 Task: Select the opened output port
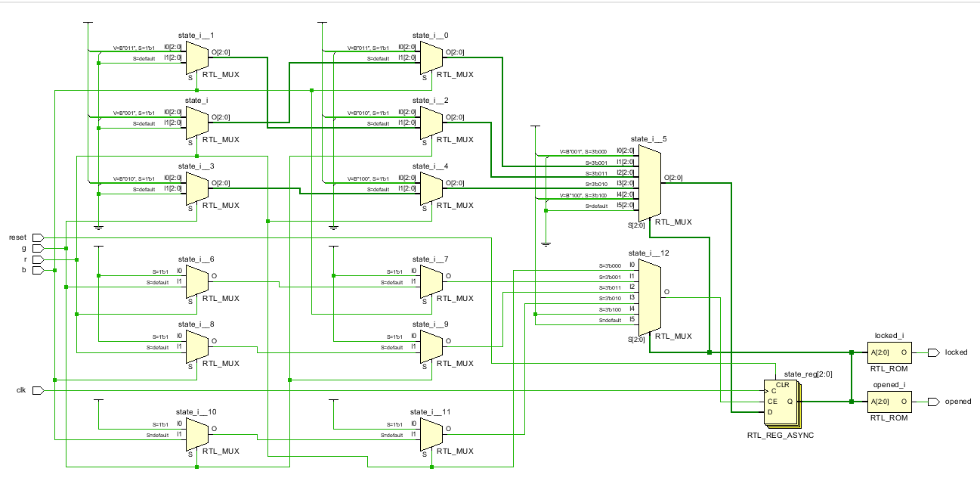[x=933, y=402]
